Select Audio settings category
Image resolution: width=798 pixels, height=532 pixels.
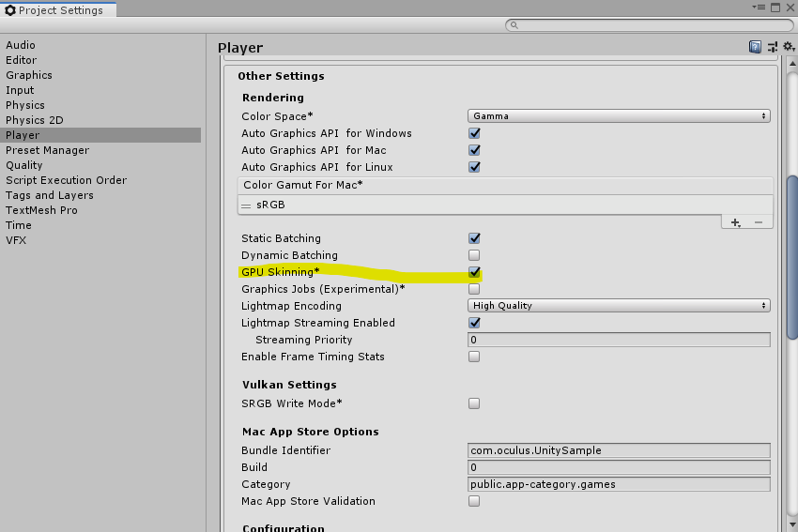tap(21, 45)
